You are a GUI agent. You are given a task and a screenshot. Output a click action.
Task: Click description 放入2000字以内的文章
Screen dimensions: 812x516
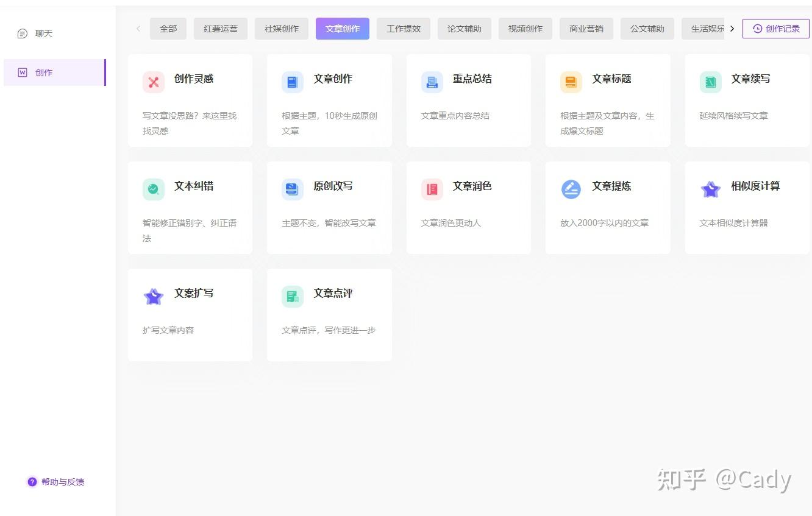(x=605, y=223)
